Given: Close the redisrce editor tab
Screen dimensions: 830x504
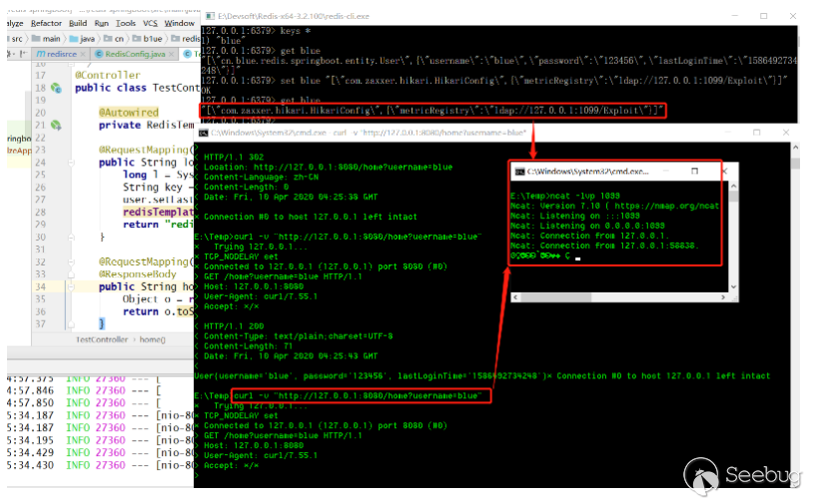Looking at the screenshot, I should click(83, 55).
